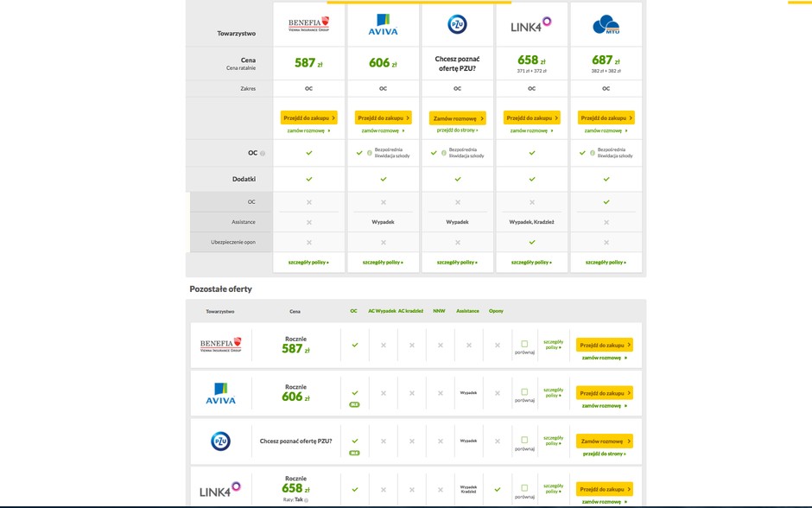Click the OC row info icon
This screenshot has height=508, width=812.
click(x=263, y=153)
